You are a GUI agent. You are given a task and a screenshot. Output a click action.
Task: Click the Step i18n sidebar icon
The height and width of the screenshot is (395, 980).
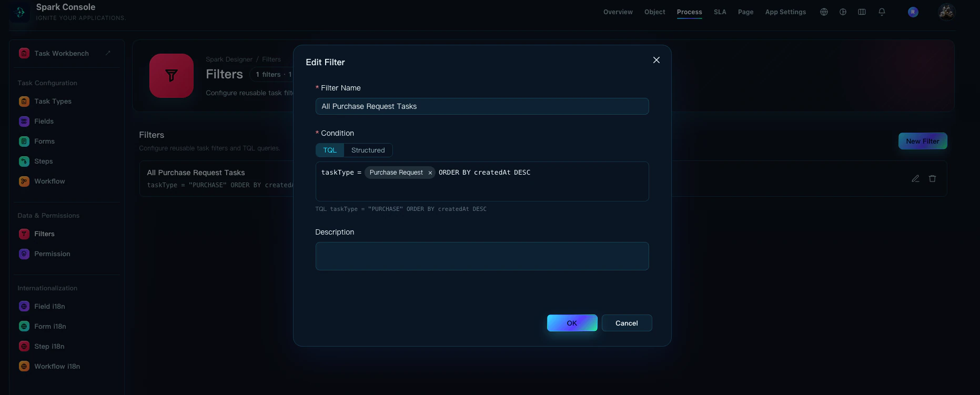[x=24, y=347]
